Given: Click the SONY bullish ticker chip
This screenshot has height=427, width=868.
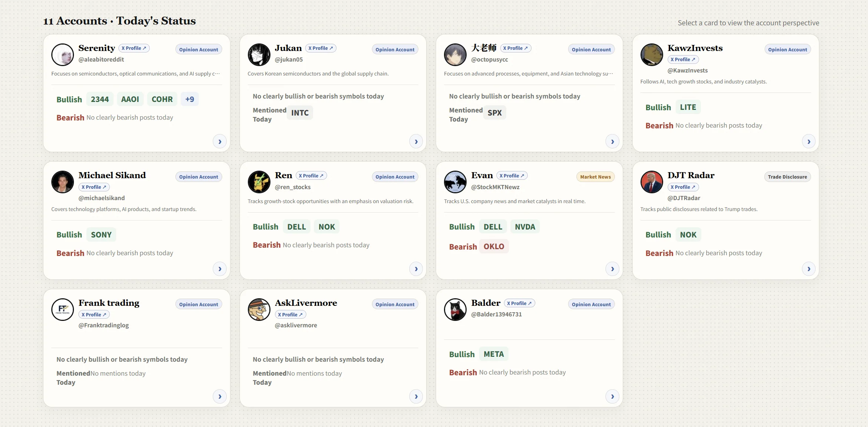Looking at the screenshot, I should tap(101, 235).
